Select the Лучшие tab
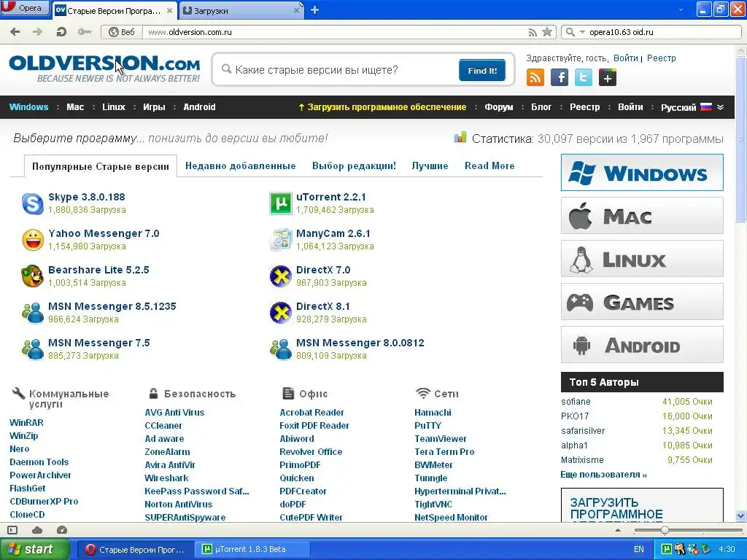Viewport: 747px width, 560px height. [x=430, y=166]
